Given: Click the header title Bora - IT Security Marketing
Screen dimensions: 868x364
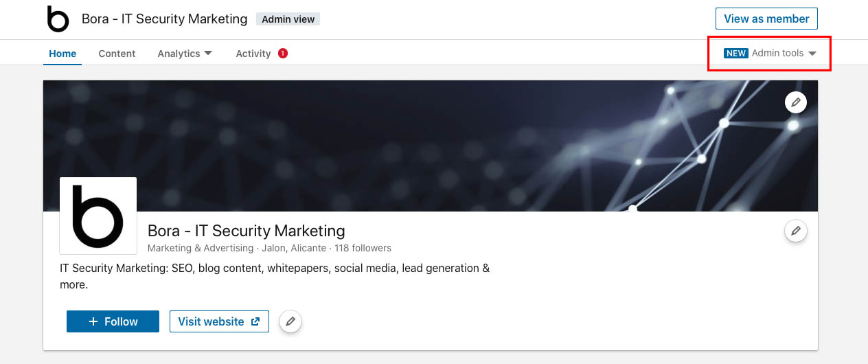Looking at the screenshot, I should [x=164, y=19].
